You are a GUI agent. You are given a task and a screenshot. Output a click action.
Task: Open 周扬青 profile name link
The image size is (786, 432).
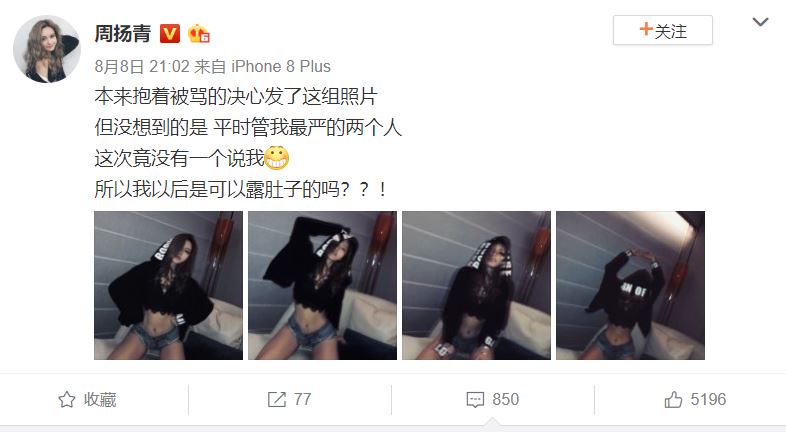123,34
